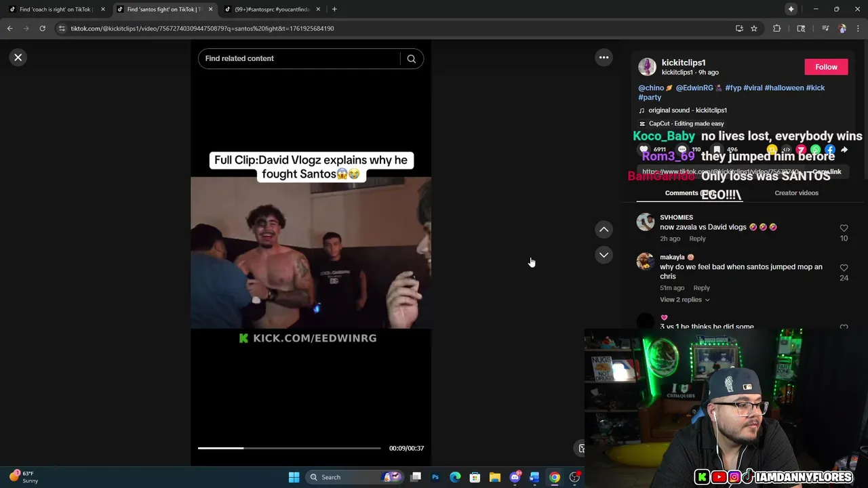Bookmark this page with star icon
The height and width of the screenshot is (488, 868).
[x=754, y=28]
